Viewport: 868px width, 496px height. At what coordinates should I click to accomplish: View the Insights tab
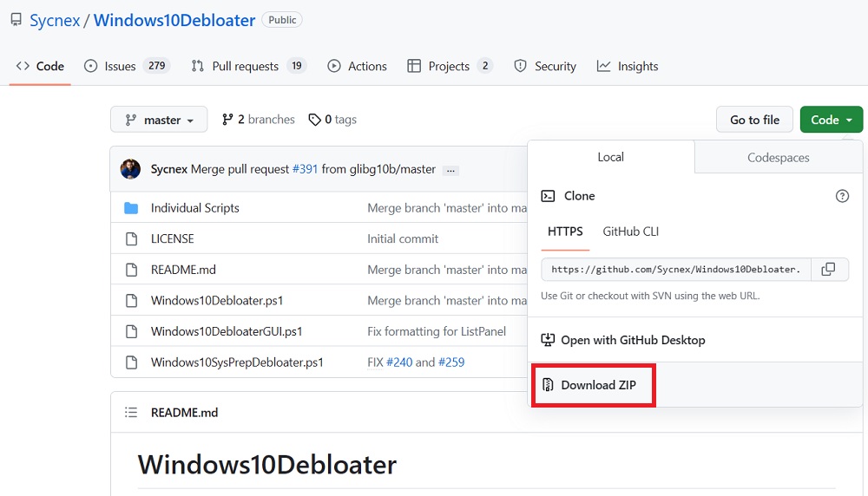pyautogui.click(x=628, y=67)
